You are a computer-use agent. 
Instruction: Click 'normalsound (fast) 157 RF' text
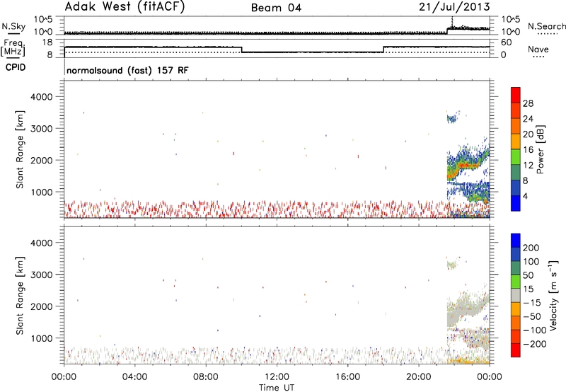click(127, 70)
